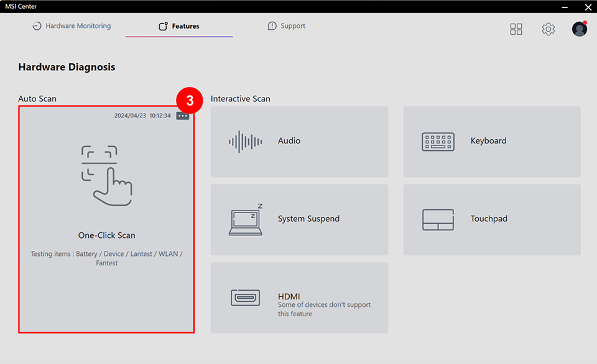Click the scan timestamp 2024/04/23 10:12:34
This screenshot has height=364, width=597.
point(142,116)
